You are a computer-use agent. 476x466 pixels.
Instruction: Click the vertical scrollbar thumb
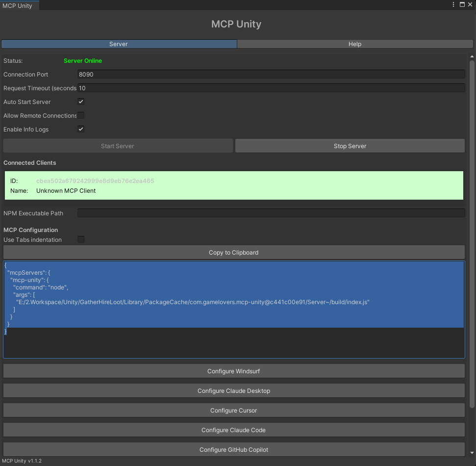click(x=472, y=234)
